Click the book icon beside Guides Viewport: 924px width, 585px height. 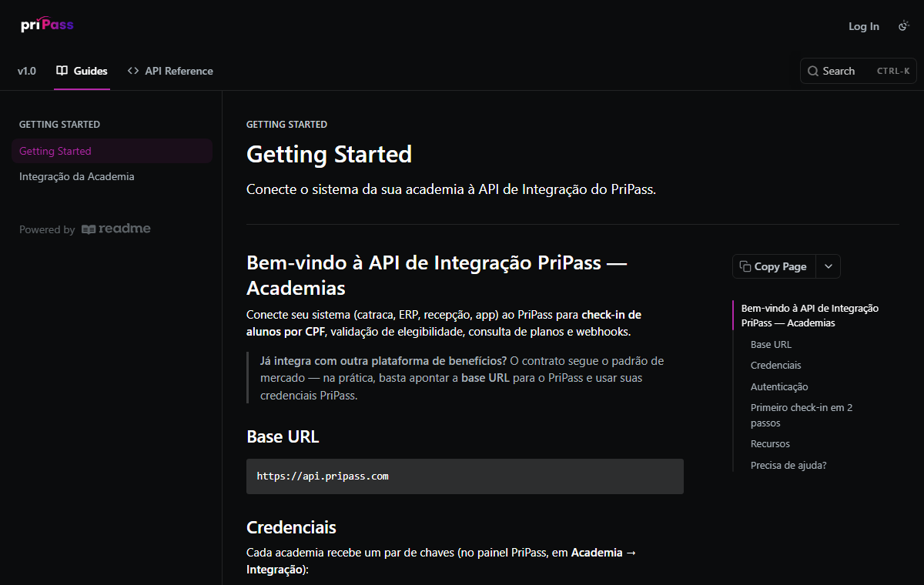[x=62, y=71]
